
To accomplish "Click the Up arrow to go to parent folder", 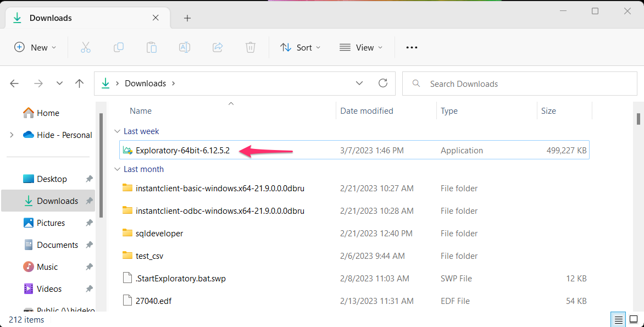I will [79, 83].
